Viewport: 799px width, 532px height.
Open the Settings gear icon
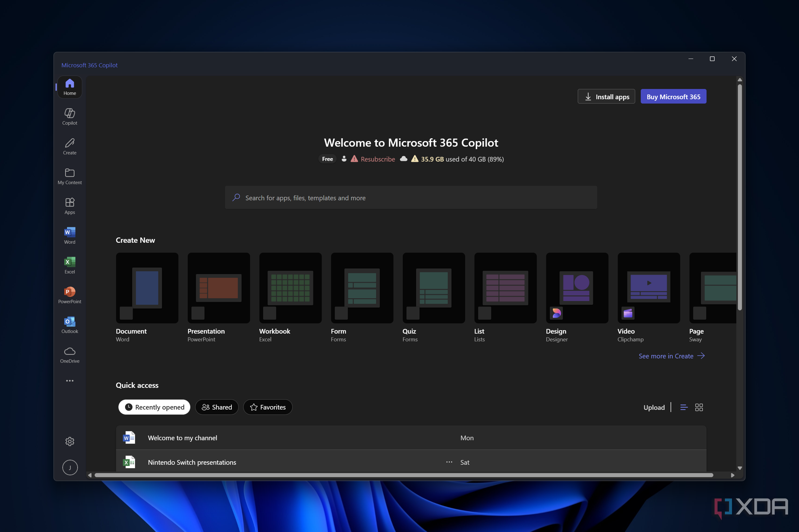70,441
